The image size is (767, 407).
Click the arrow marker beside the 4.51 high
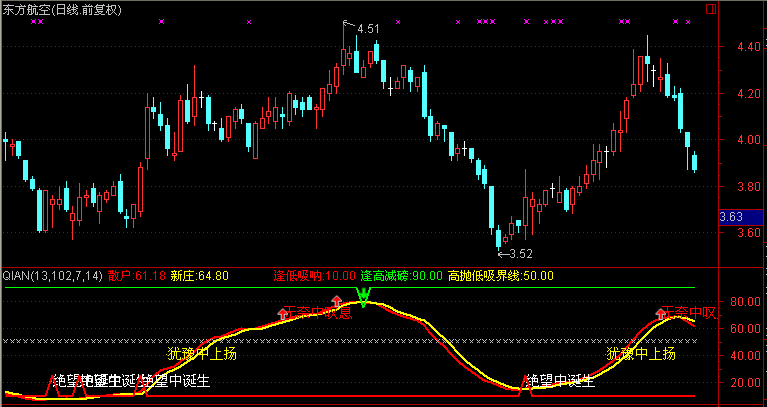tap(347, 24)
